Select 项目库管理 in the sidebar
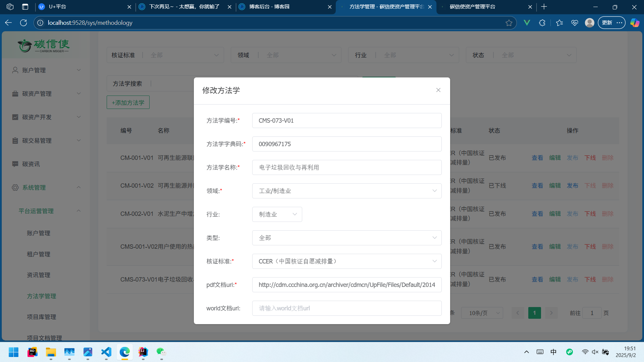Viewport: 644px width, 362px height. [42, 317]
